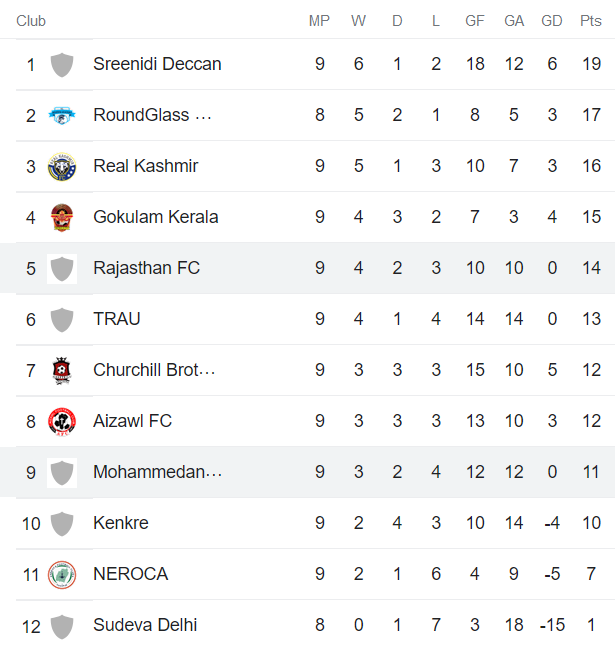This screenshot has height=653, width=615.
Task: Open the Mohammedan team name link
Action: click(157, 472)
